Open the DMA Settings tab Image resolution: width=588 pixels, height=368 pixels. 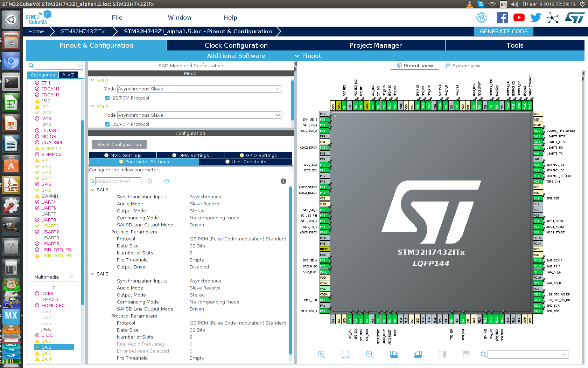click(190, 155)
